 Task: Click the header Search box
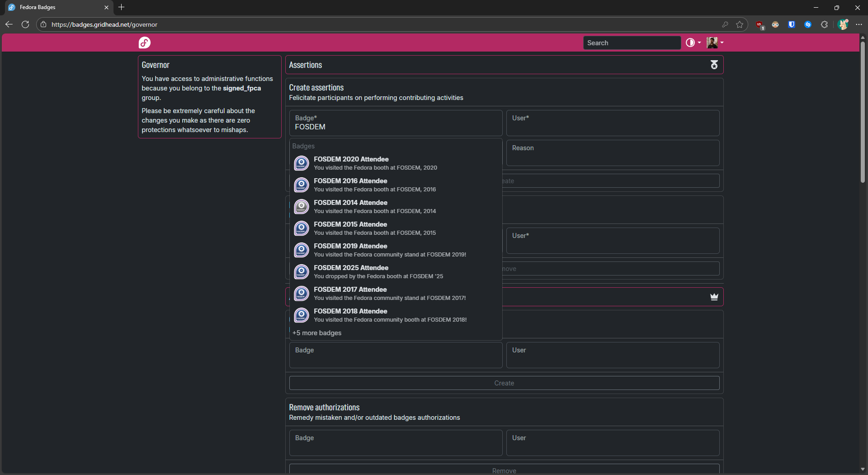[632, 43]
